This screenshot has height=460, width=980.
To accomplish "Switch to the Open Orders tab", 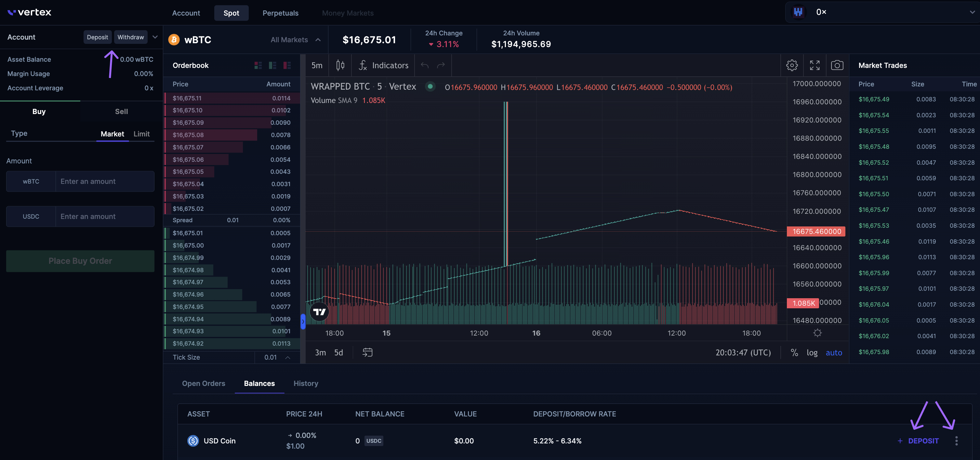I will [x=204, y=384].
